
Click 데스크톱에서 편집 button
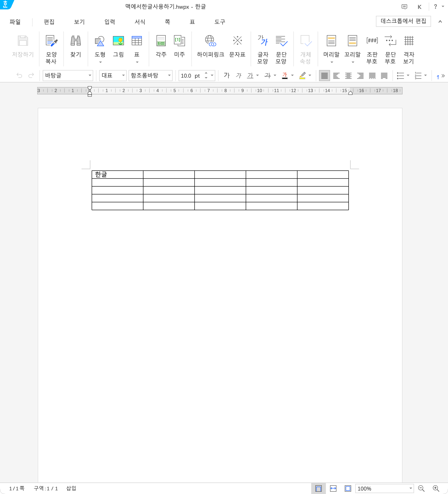tap(403, 21)
